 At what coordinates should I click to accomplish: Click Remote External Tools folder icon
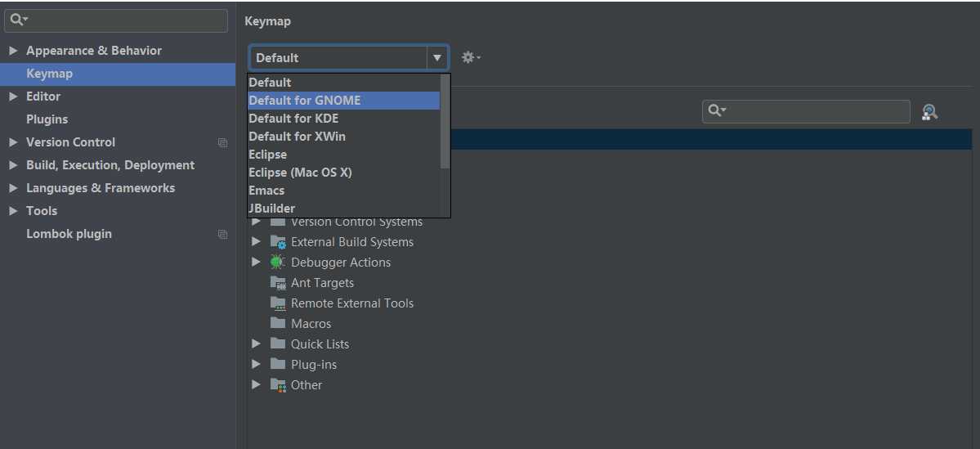click(x=278, y=303)
